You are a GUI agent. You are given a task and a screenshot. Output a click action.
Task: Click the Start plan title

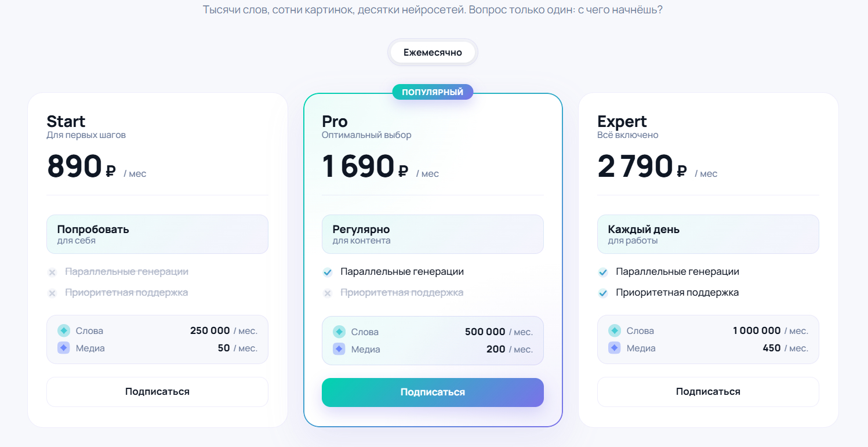[x=66, y=122]
